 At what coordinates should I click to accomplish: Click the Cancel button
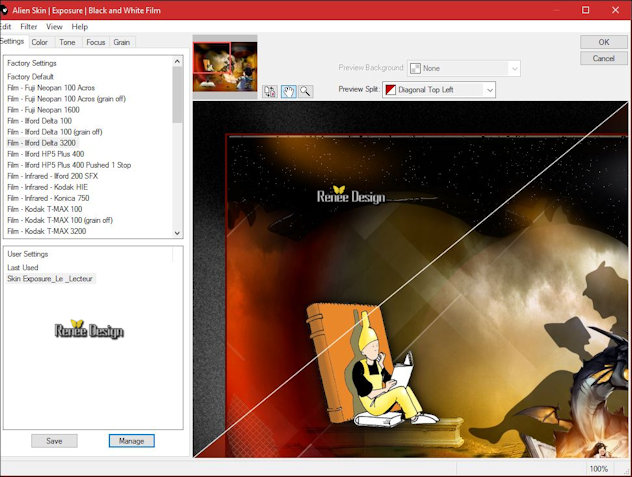tap(603, 58)
